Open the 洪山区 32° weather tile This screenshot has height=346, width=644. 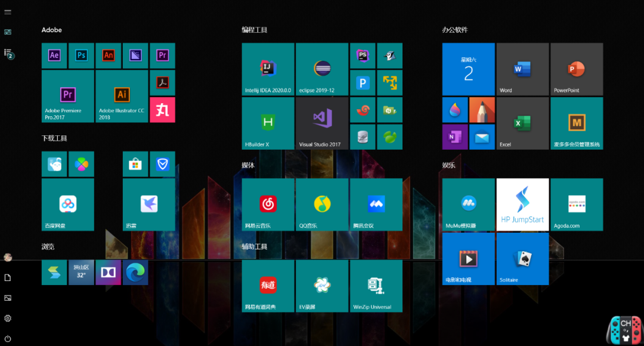click(x=81, y=273)
